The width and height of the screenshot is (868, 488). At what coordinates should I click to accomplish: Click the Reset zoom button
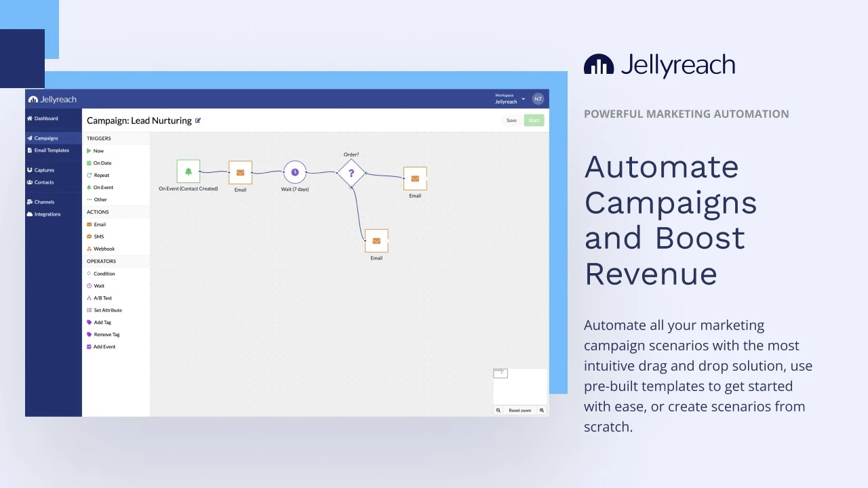(520, 411)
